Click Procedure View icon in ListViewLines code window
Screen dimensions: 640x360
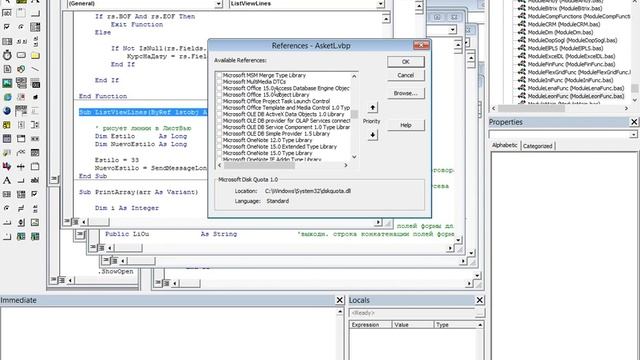click(x=67, y=222)
